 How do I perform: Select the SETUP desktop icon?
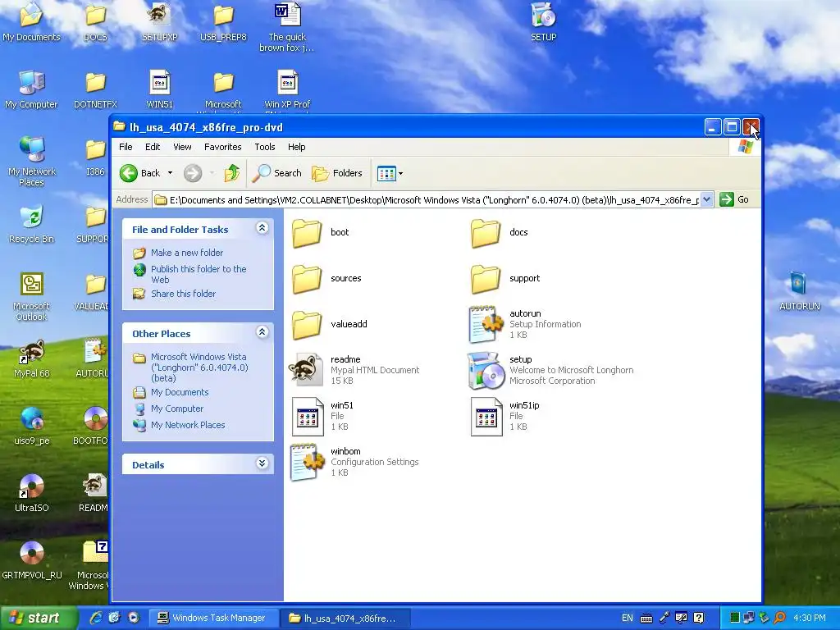pyautogui.click(x=543, y=22)
